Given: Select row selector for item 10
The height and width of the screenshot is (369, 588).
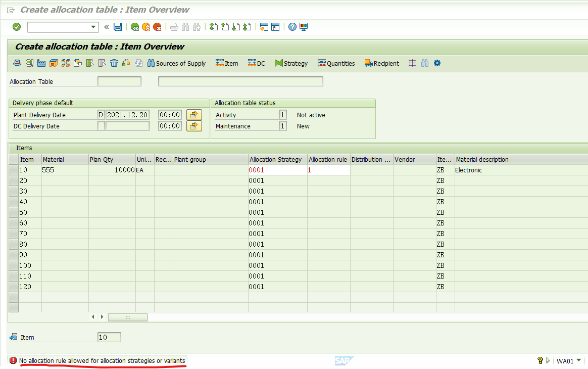Looking at the screenshot, I should point(14,170).
